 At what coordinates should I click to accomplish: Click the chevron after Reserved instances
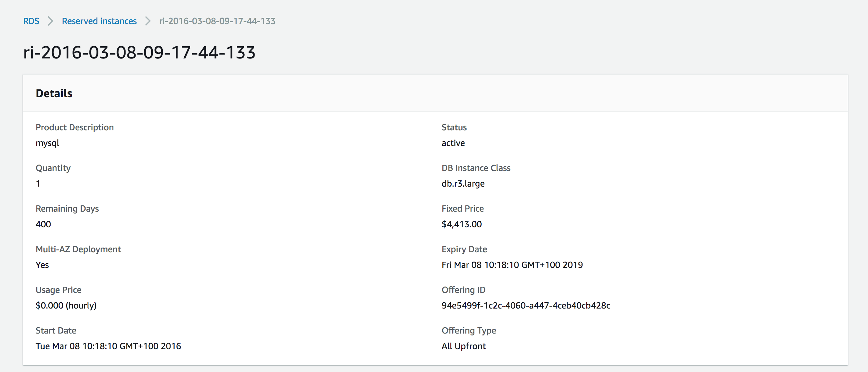point(148,21)
